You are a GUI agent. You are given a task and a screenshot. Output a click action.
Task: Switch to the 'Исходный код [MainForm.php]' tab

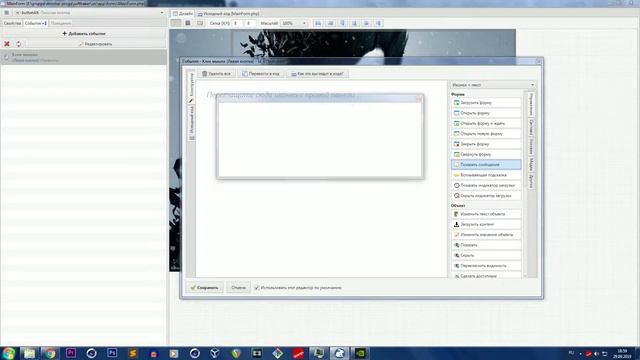pos(229,13)
